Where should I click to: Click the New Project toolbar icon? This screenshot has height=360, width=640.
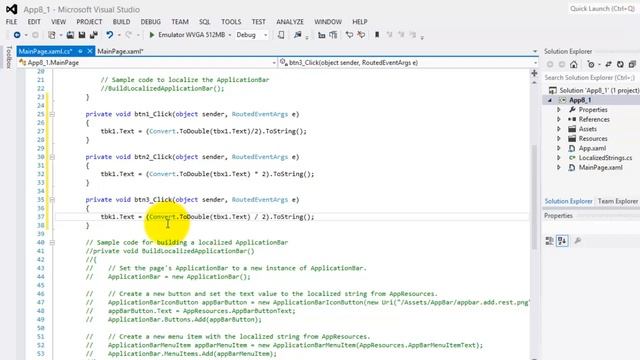click(52, 35)
